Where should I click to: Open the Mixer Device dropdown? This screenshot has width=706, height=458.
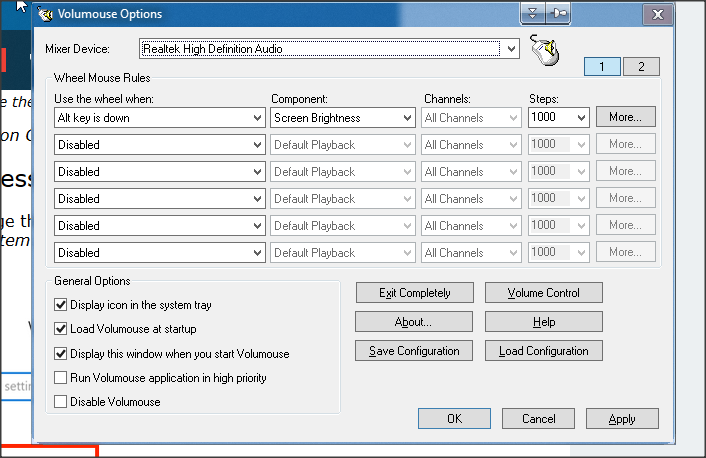329,49
